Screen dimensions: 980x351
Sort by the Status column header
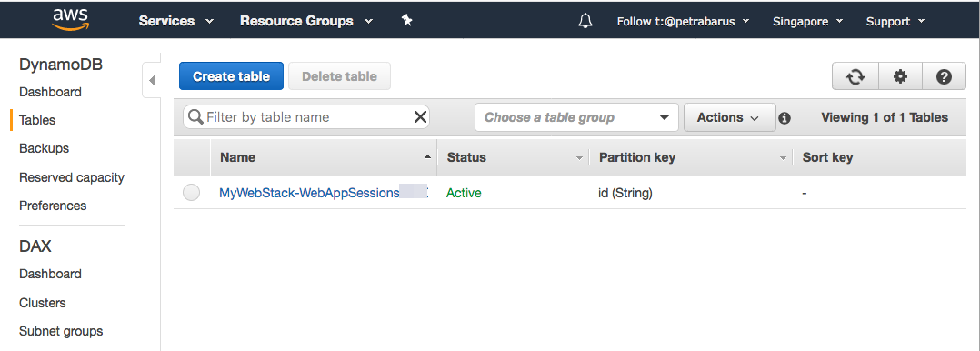(513, 157)
